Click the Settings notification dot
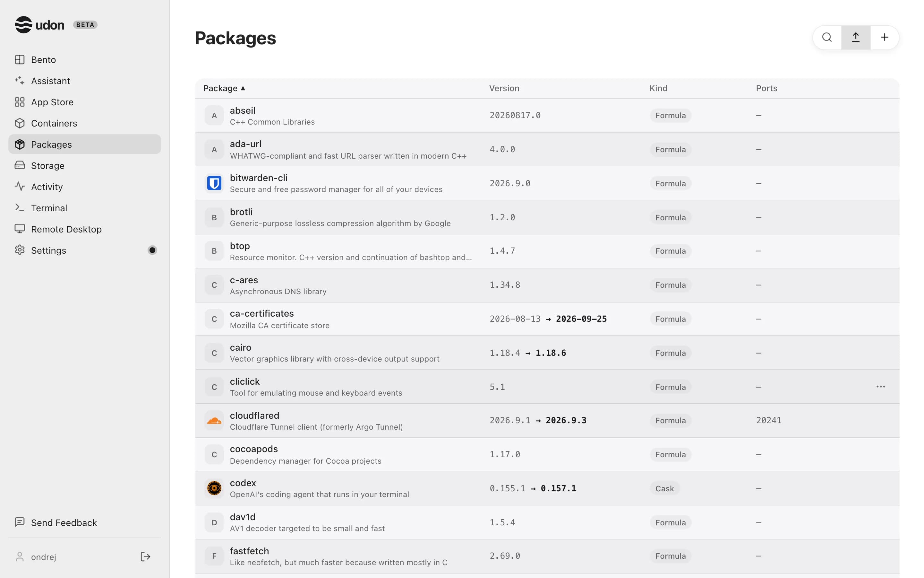Screen dimensions: 924x578 [x=152, y=250]
